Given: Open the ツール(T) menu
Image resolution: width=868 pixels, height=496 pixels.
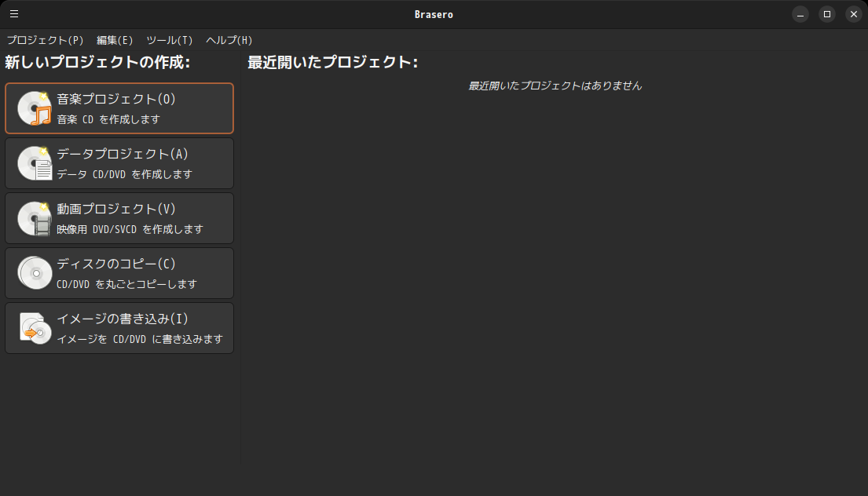Looking at the screenshot, I should (170, 40).
